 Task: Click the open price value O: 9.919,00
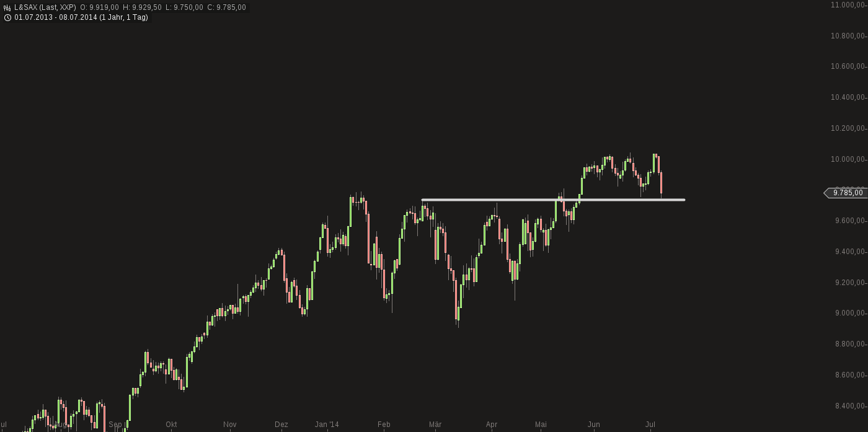click(99, 7)
